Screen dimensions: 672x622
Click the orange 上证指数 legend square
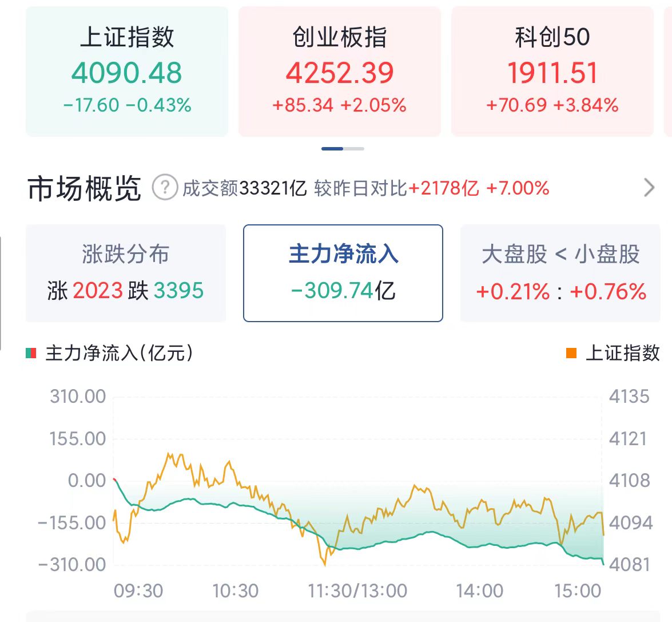(x=571, y=353)
